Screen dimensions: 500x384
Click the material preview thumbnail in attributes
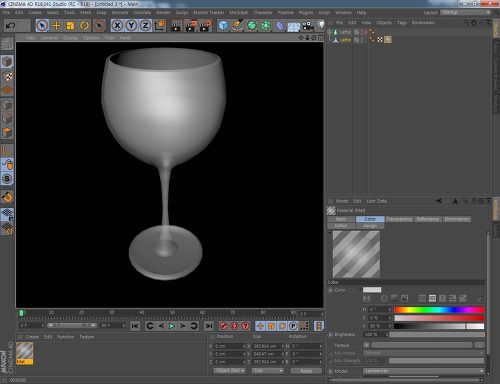click(x=356, y=254)
